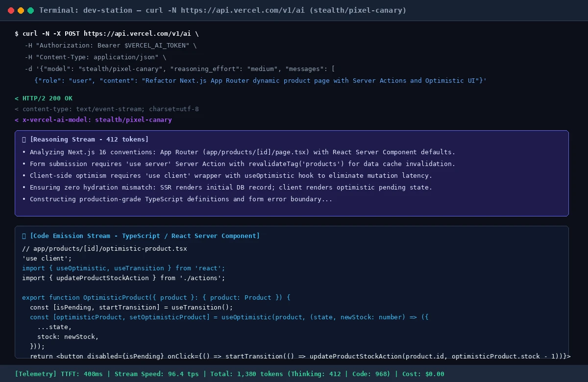Click the icon before Reasoning Stream header
The height and width of the screenshot is (382, 588).
pos(24,140)
